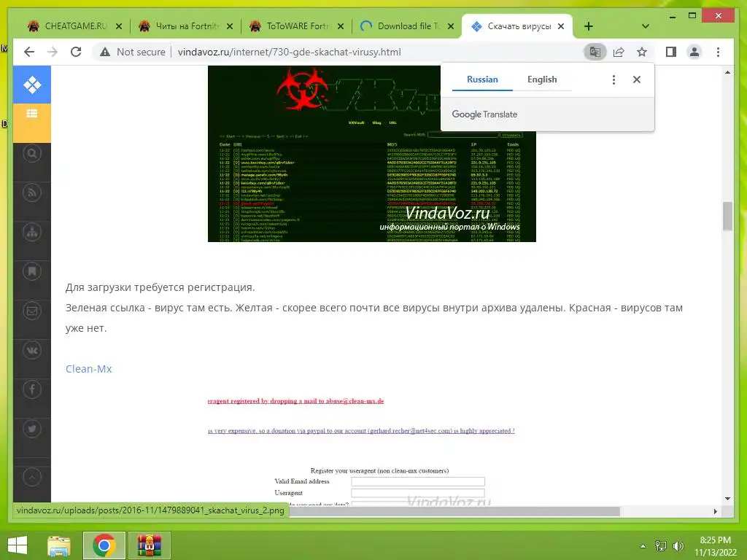The width and height of the screenshot is (747, 560).
Task: Select Russian tab in translate popup
Action: coord(482,79)
